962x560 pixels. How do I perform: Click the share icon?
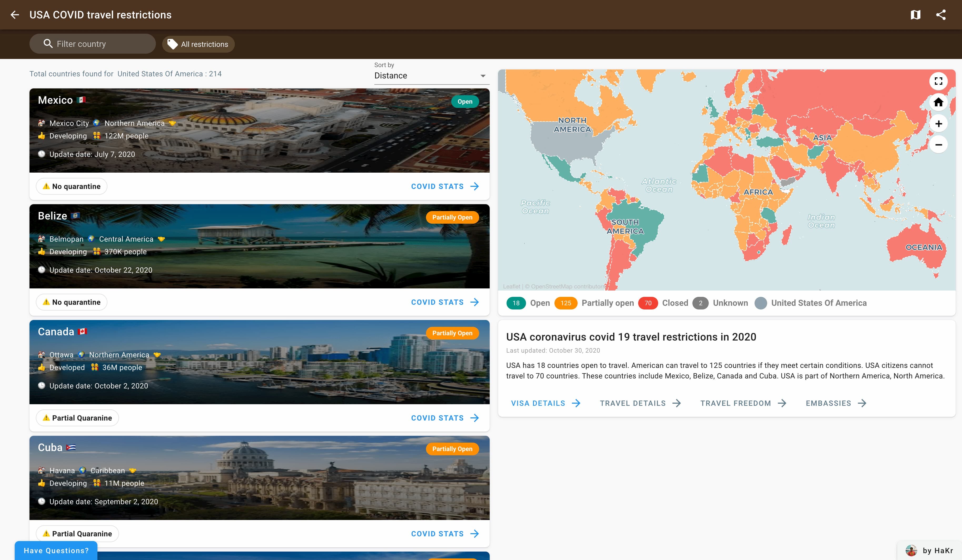click(x=941, y=15)
